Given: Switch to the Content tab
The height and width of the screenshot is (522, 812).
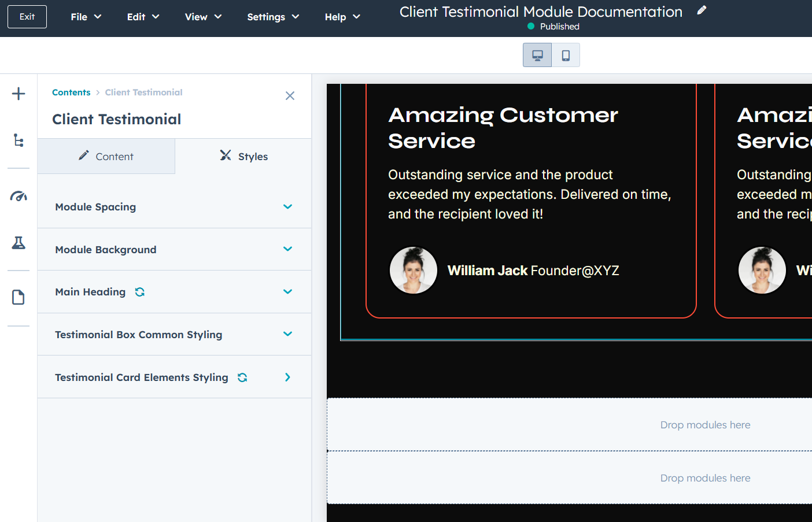Looking at the screenshot, I should tap(106, 157).
